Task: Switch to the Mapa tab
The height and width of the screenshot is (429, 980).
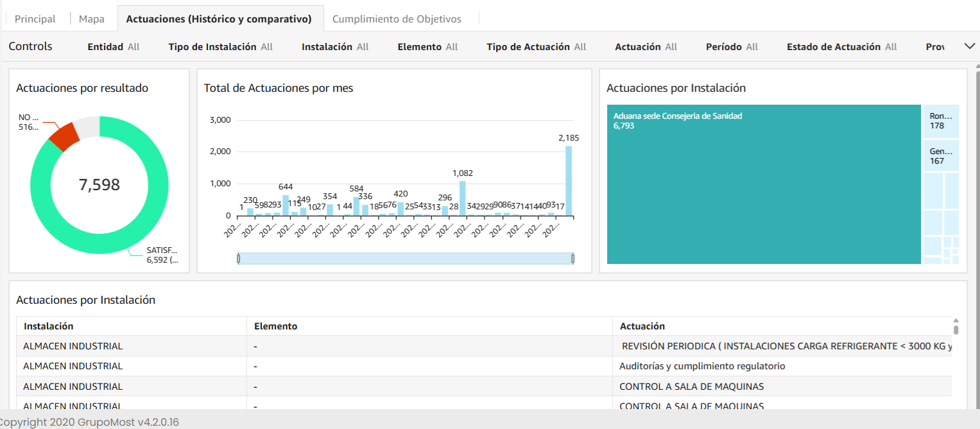Action: (92, 19)
